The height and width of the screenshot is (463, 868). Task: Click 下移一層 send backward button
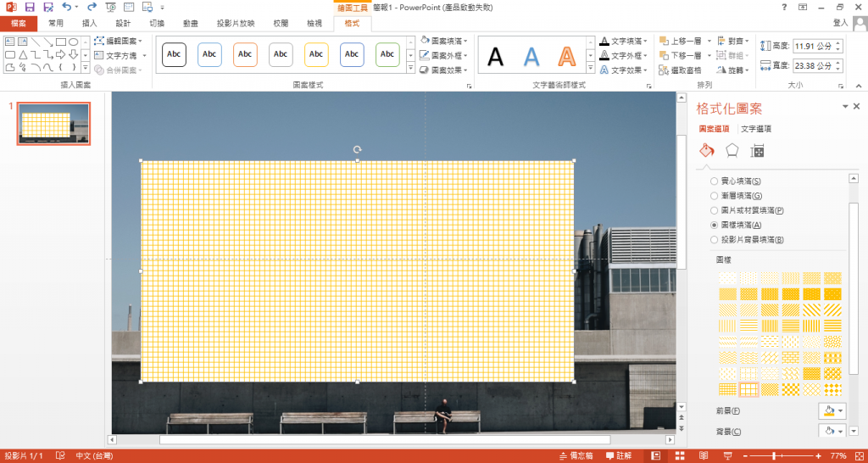pos(685,55)
